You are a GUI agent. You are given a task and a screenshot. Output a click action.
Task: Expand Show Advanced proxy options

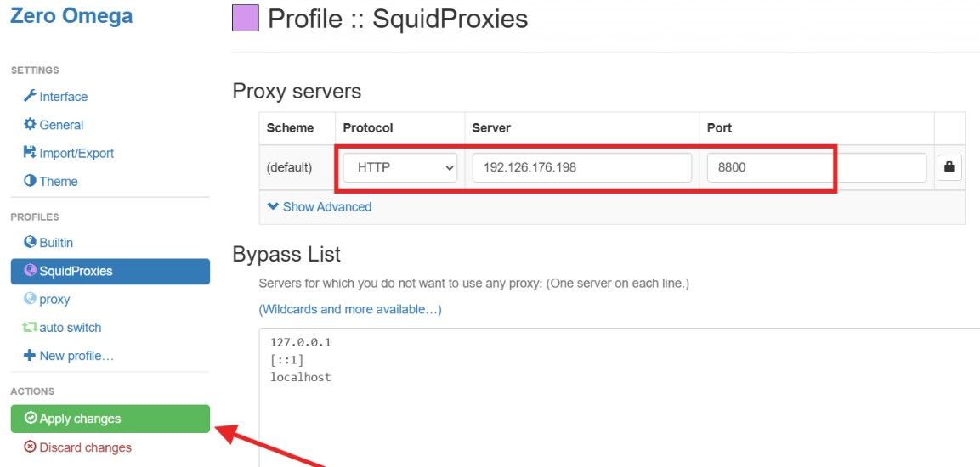[319, 206]
